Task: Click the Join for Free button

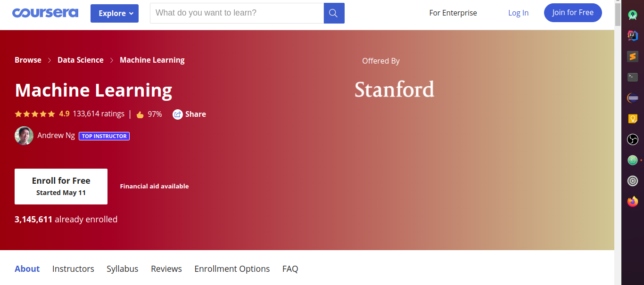Action: 573,13
